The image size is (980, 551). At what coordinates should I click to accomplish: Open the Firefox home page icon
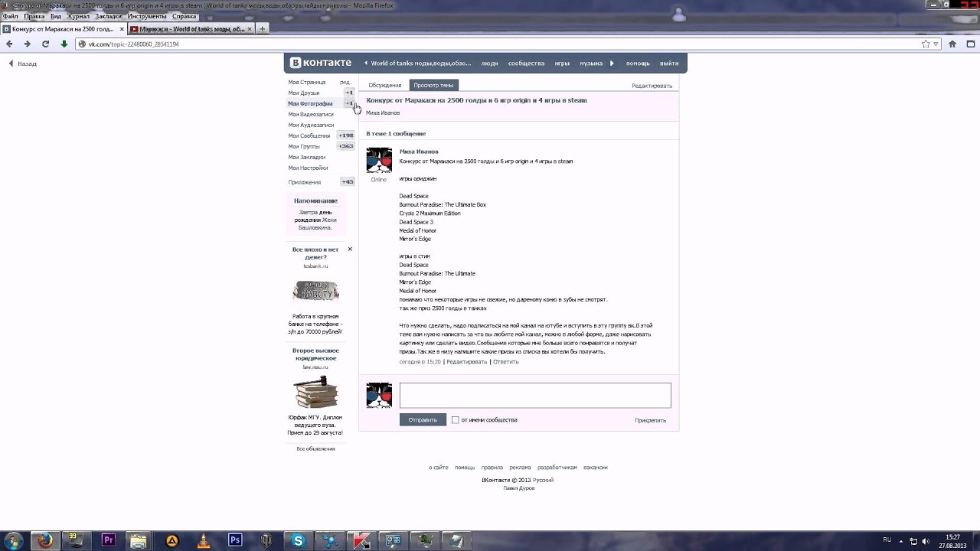tap(952, 44)
